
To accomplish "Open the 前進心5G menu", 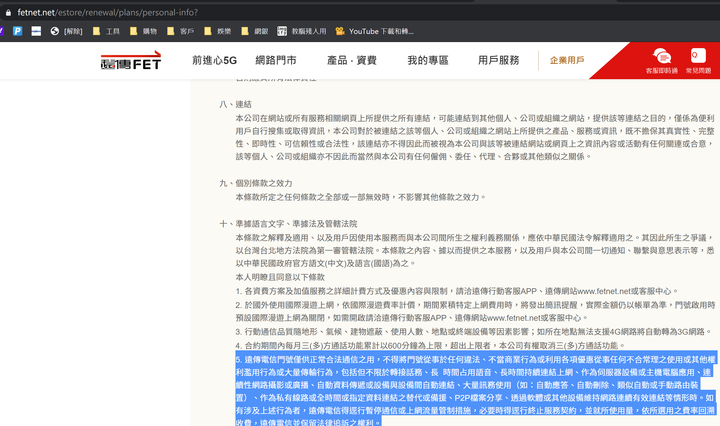I will 214,60.
